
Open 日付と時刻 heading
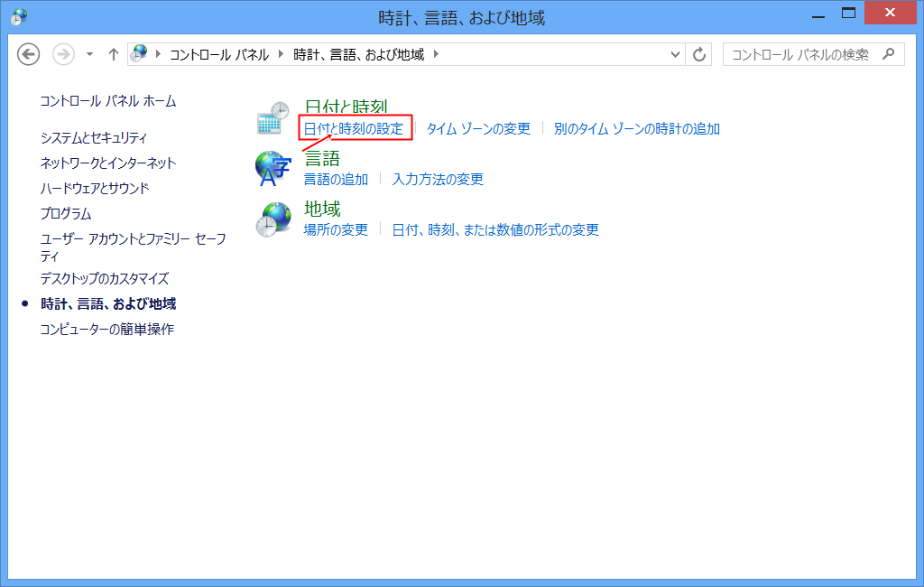[346, 107]
